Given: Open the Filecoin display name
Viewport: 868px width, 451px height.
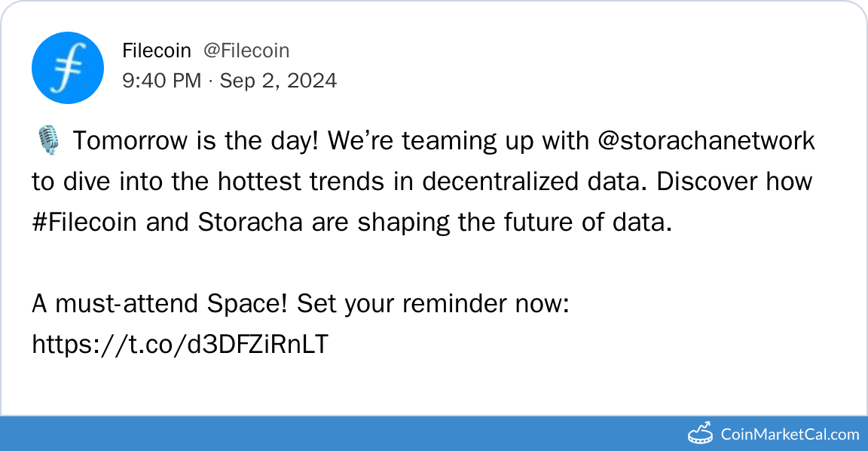Looking at the screenshot, I should [156, 51].
